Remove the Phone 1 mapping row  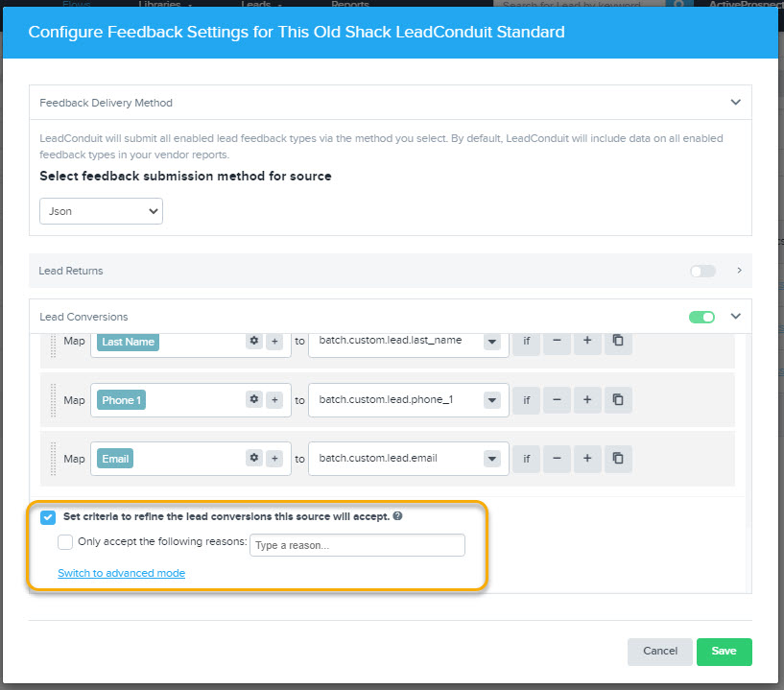click(557, 400)
